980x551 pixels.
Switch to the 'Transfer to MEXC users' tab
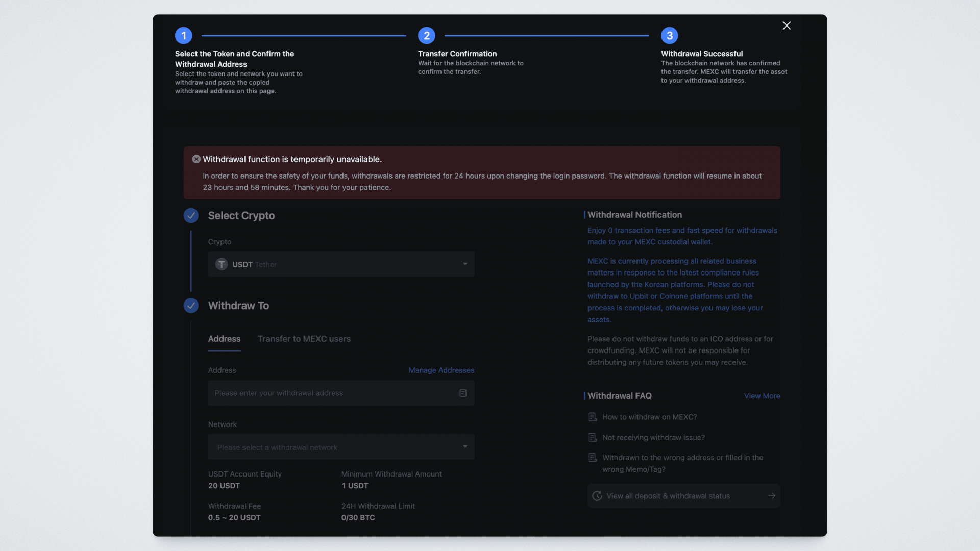[304, 339]
